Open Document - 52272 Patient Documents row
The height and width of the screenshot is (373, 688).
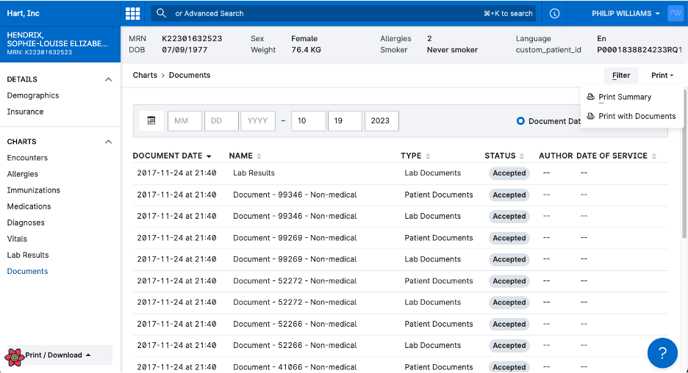pos(400,281)
